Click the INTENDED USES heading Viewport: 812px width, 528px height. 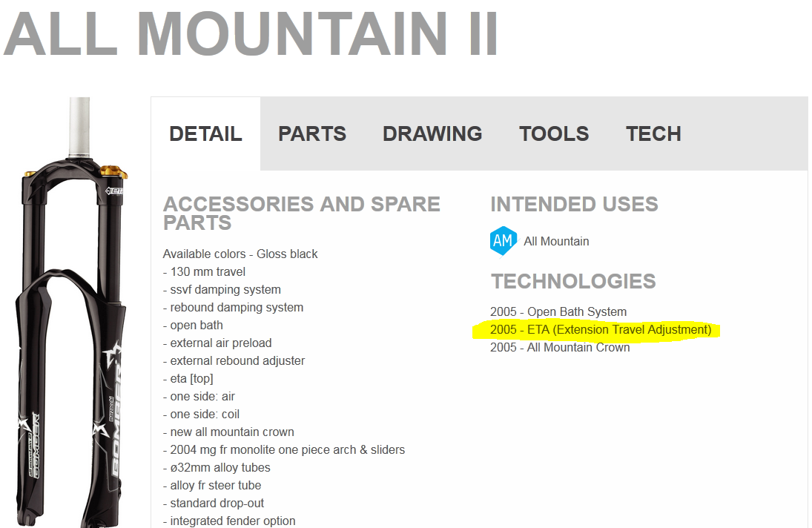[574, 204]
